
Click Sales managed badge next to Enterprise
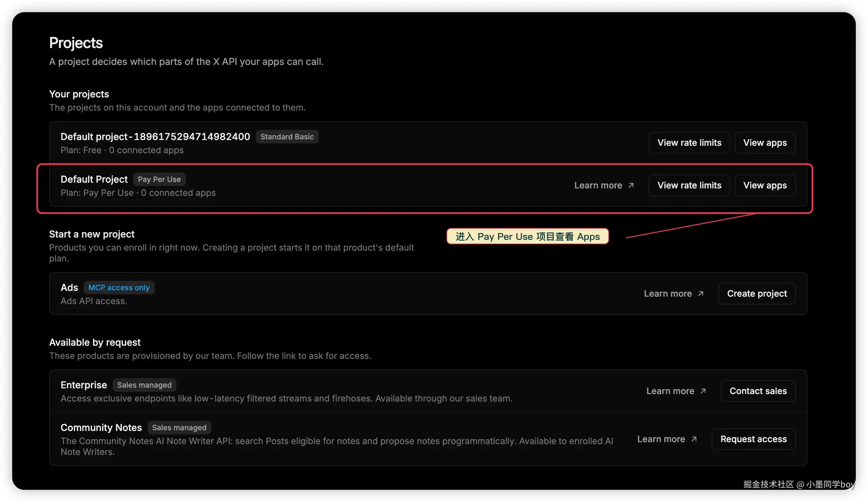pos(144,385)
